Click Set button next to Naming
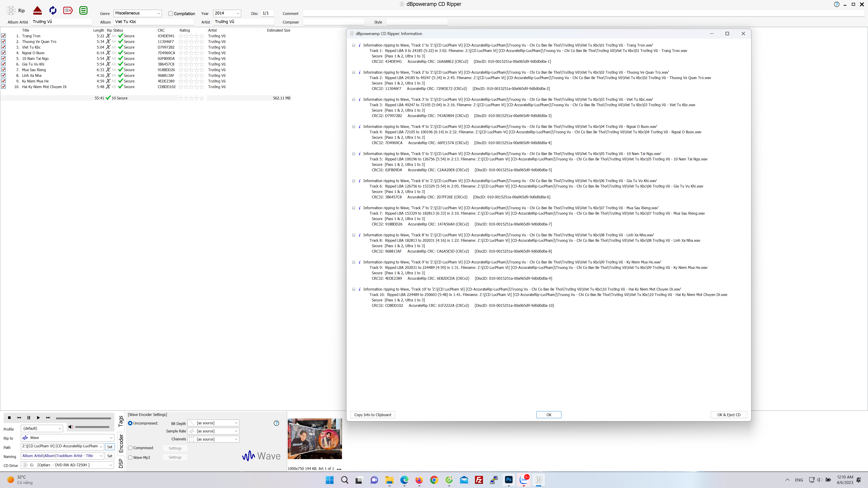The image size is (868, 488). pyautogui.click(x=110, y=456)
